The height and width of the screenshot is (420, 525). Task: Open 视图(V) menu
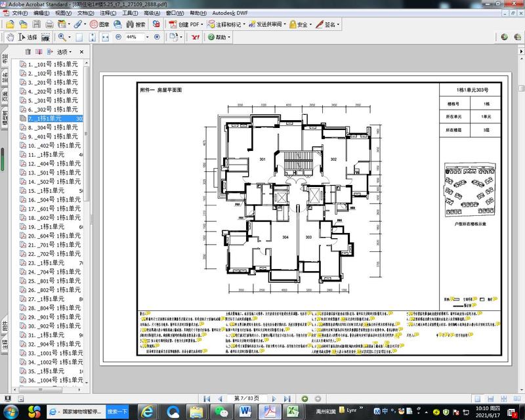(x=63, y=13)
